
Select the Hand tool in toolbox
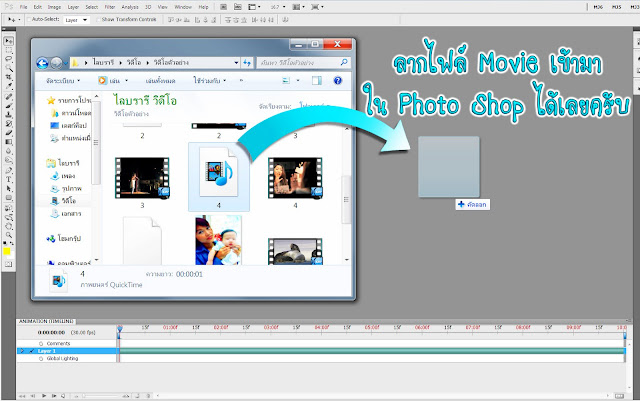click(9, 226)
